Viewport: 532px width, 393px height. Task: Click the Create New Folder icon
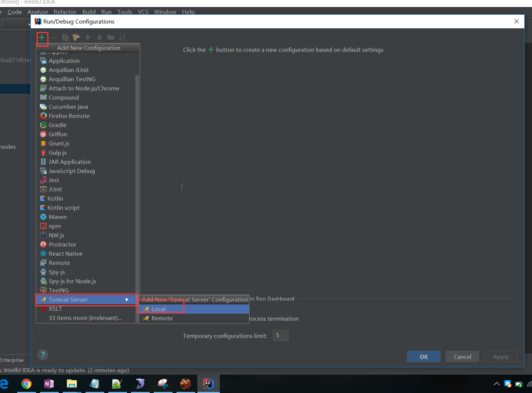tap(111, 37)
